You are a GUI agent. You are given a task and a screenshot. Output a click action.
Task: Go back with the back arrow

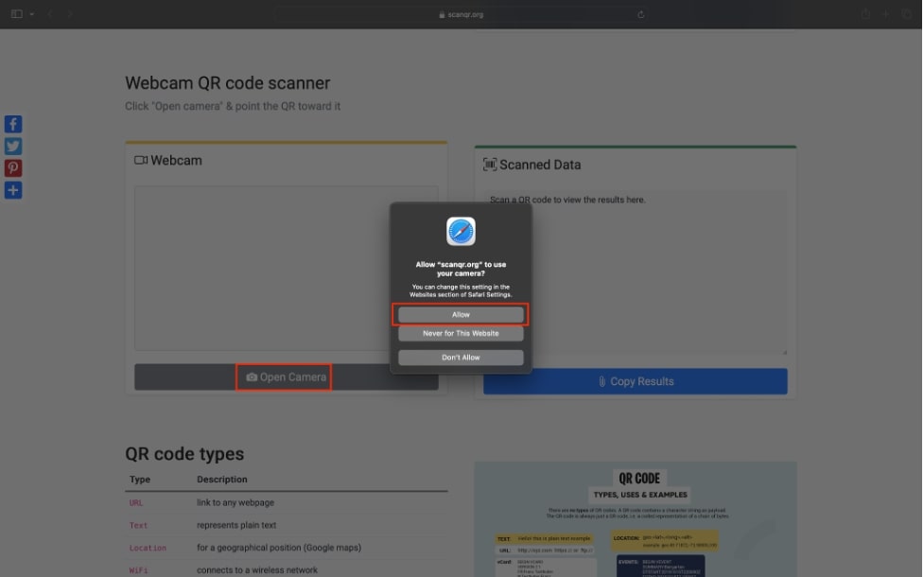(x=50, y=14)
